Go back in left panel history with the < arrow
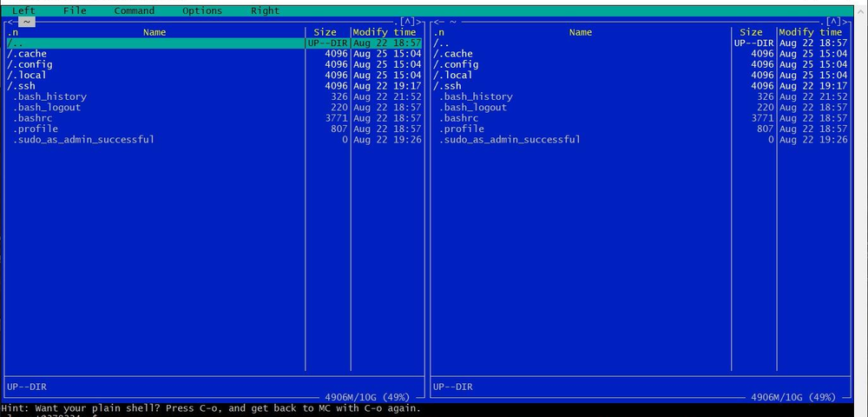Image resolution: width=868 pixels, height=417 pixels. tap(10, 22)
